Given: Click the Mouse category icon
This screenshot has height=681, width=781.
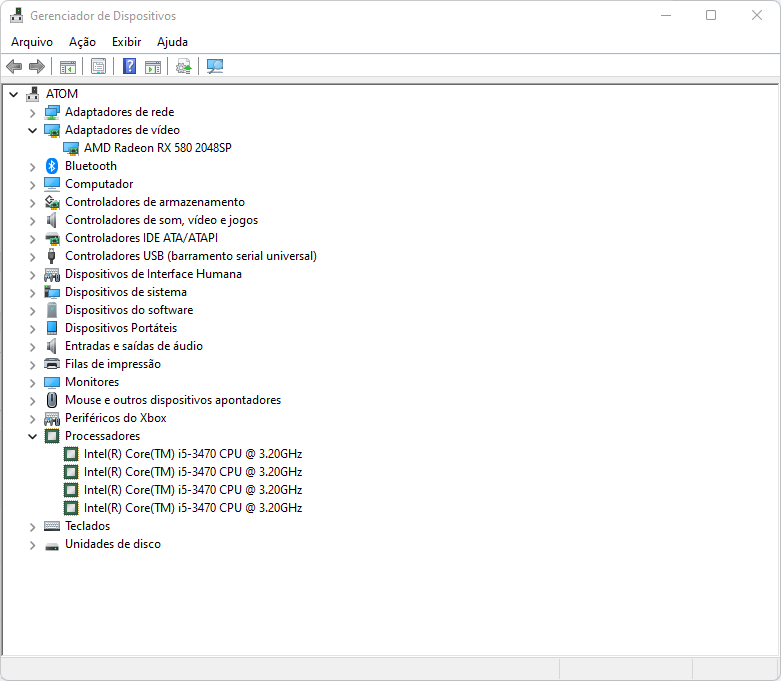Looking at the screenshot, I should pyautogui.click(x=52, y=400).
